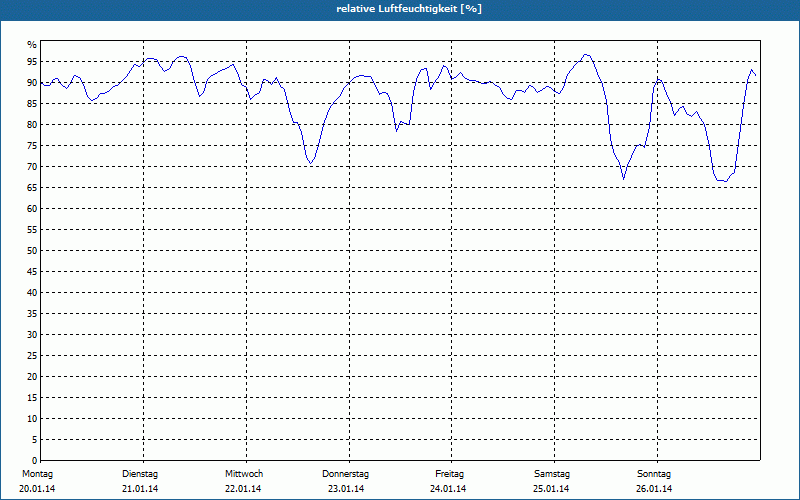Select the 70 y-axis value
Image resolution: width=800 pixels, height=500 pixels.
(x=32, y=167)
